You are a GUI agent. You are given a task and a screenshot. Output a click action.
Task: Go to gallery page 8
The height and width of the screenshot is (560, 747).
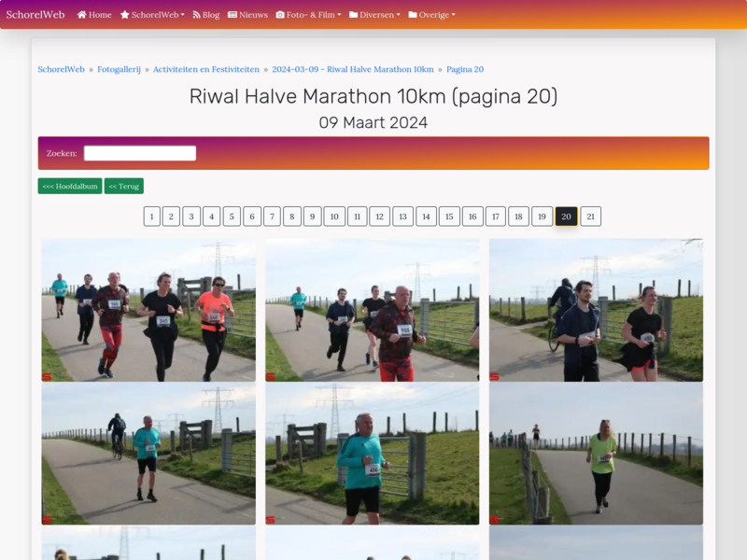[x=292, y=217]
